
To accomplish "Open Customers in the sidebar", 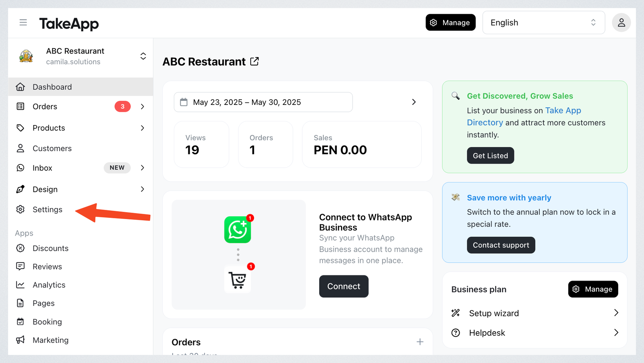I will (80, 148).
